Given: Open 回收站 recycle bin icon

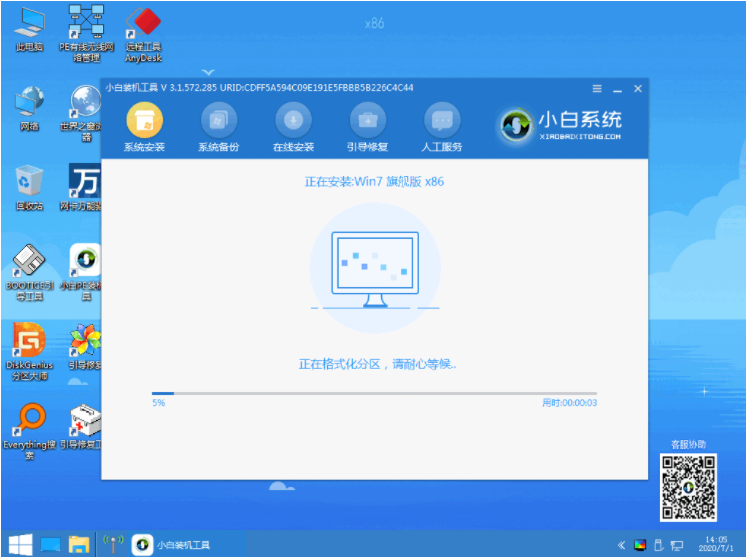Looking at the screenshot, I should click(29, 187).
